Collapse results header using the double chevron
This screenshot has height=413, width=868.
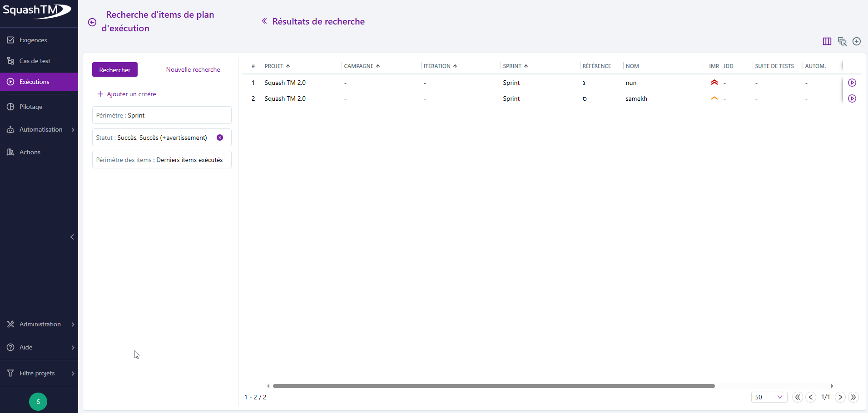click(265, 21)
